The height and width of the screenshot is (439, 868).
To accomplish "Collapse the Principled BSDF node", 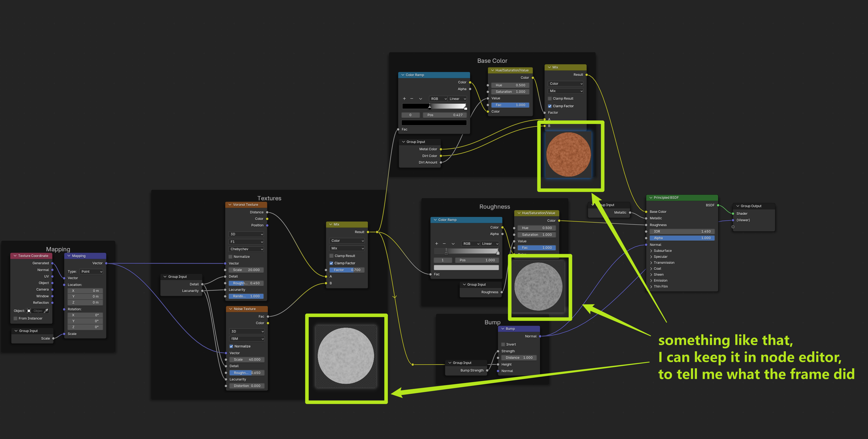I will point(650,198).
